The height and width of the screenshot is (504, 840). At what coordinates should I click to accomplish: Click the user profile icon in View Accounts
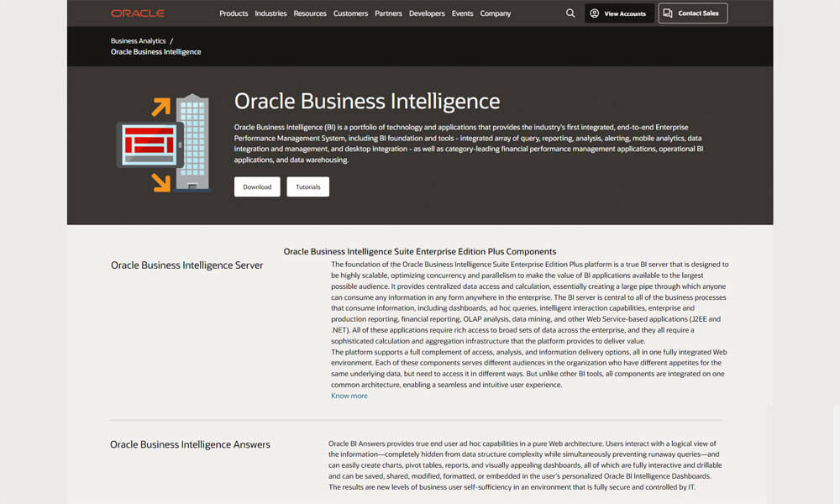tap(594, 13)
